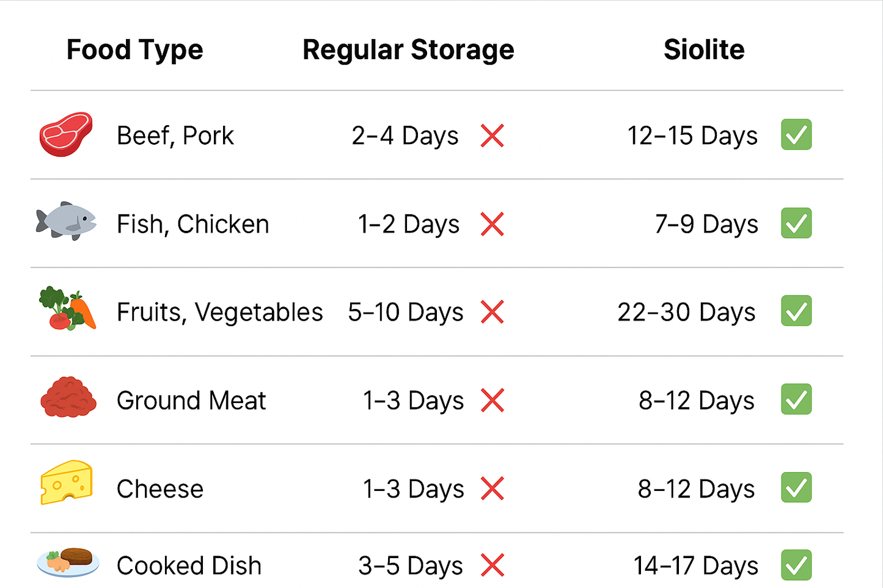Click the vegetables and carrot icon

click(x=67, y=309)
